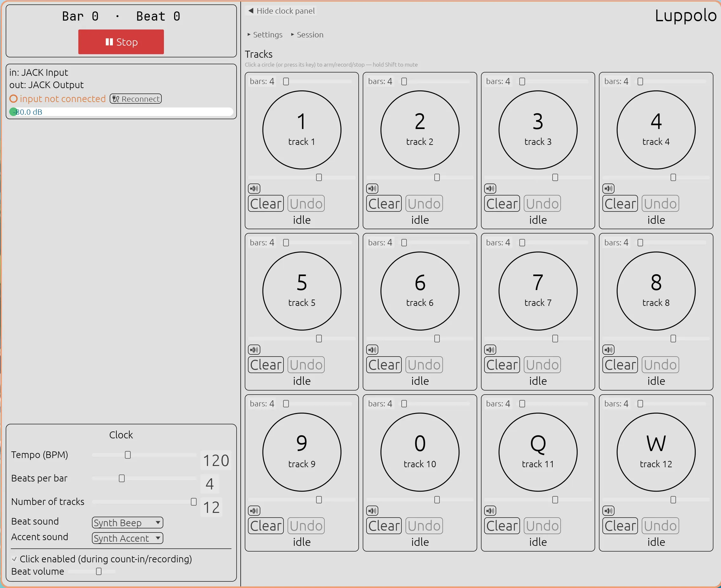721x588 pixels.
Task: Click the speaker icon on track 10
Action: [x=372, y=510]
